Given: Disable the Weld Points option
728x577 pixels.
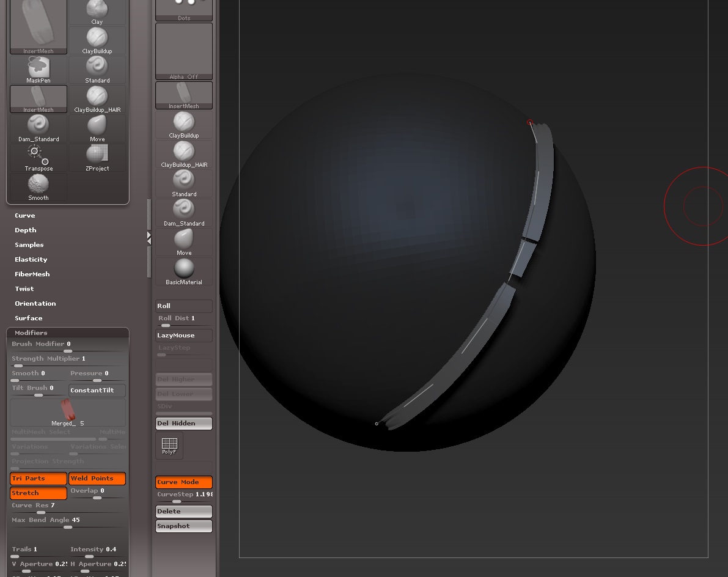Looking at the screenshot, I should 97,478.
